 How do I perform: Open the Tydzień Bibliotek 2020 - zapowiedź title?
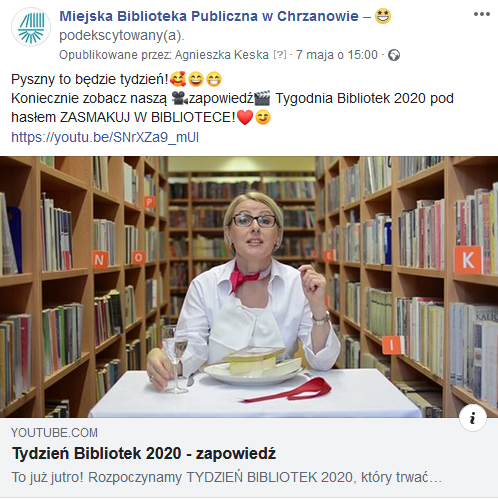pos(144,453)
